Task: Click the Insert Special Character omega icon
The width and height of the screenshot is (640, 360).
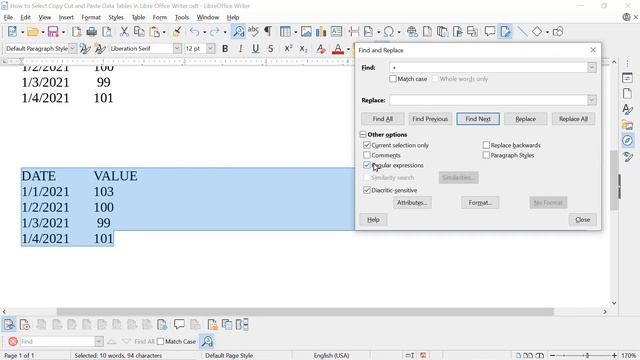Action: [389, 32]
